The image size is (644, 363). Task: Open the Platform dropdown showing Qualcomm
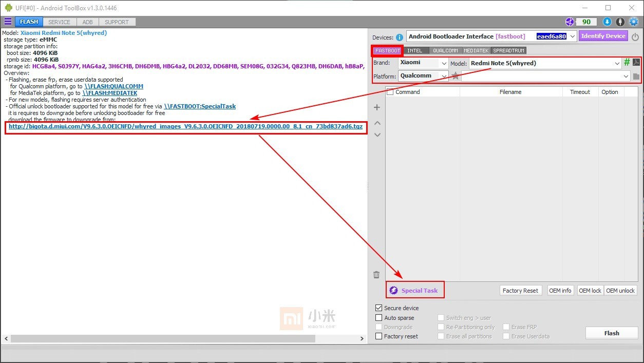444,76
